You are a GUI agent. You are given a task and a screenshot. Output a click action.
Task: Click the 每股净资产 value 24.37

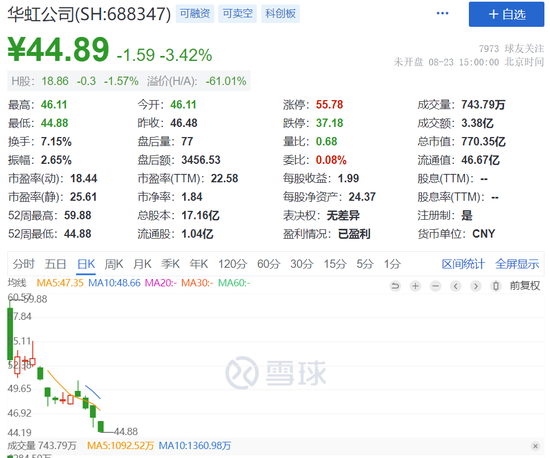pyautogui.click(x=362, y=197)
